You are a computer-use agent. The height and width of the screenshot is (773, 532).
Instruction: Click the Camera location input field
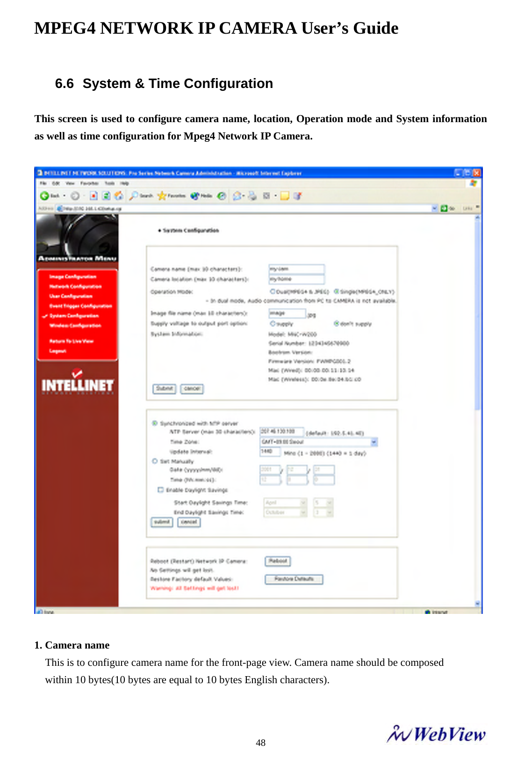point(296,279)
